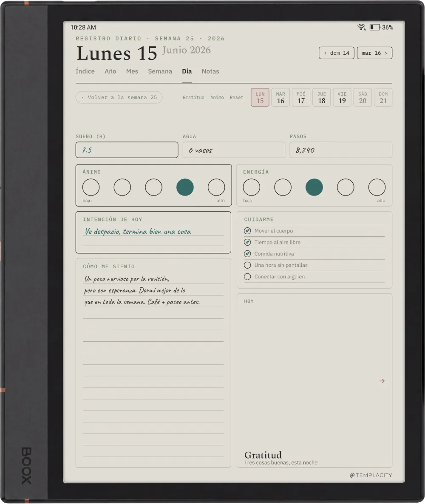Click Tres cosas buenas, esta noche text
425x504 pixels.
tap(280, 463)
